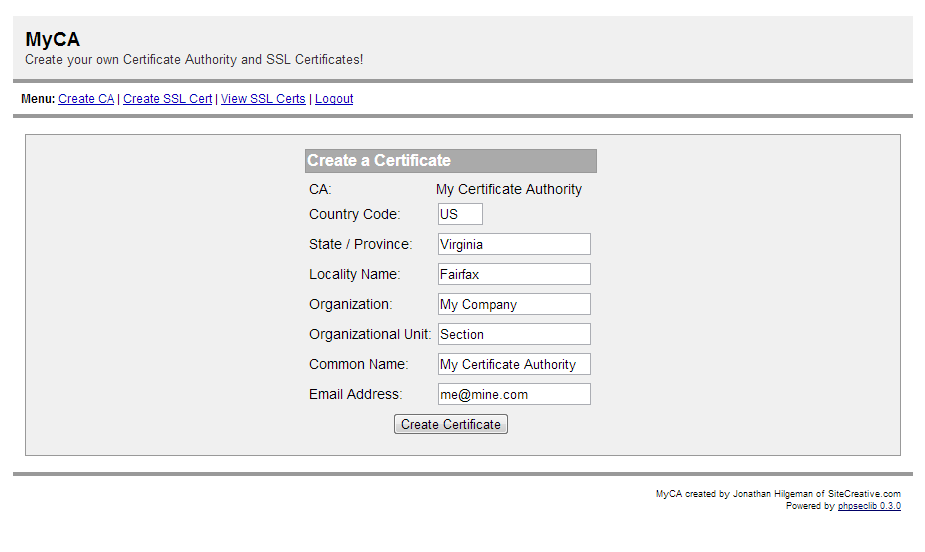
Task: Focus the Country Code input field
Action: click(460, 214)
